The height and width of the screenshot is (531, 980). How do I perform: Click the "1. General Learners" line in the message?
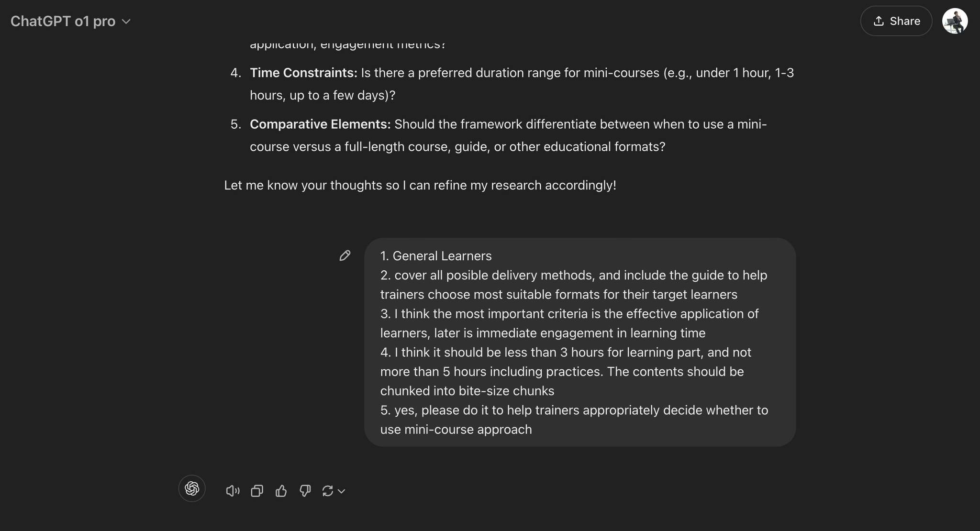[x=436, y=256]
